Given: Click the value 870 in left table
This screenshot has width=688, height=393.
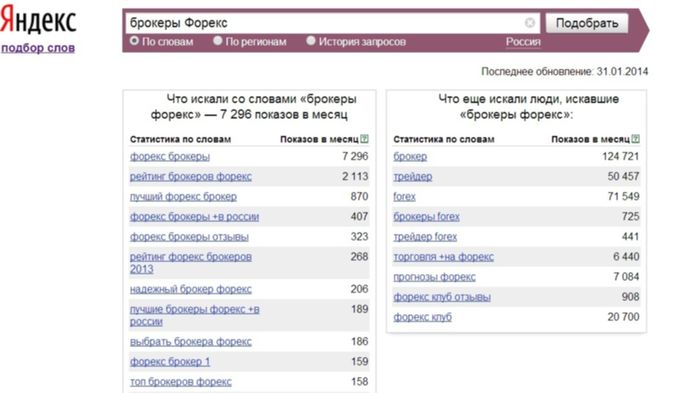Looking at the screenshot, I should (359, 196).
